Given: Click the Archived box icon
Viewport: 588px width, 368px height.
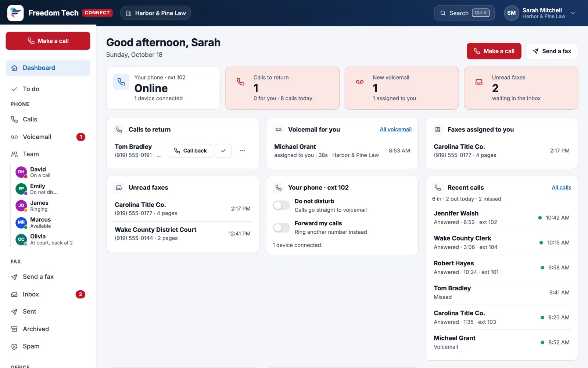Looking at the screenshot, I should tap(14, 329).
